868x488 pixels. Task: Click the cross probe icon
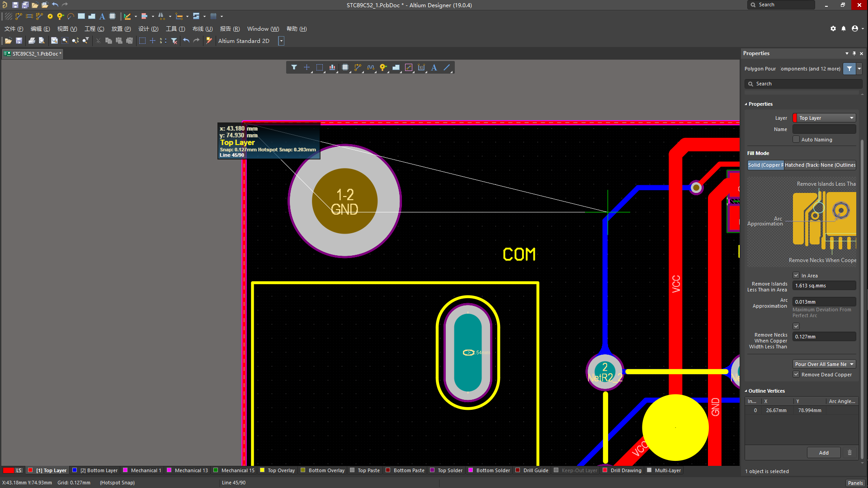(x=209, y=41)
